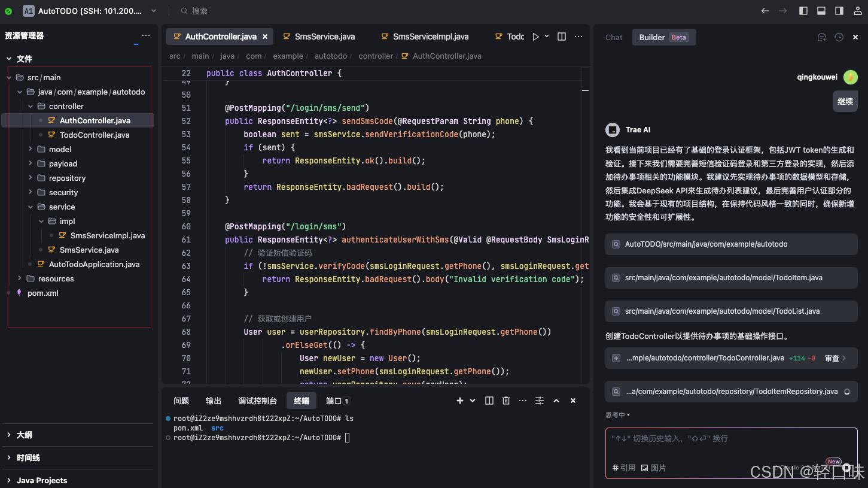Toggle the secondary sidebar layout icon
The image size is (868, 488).
click(x=839, y=11)
